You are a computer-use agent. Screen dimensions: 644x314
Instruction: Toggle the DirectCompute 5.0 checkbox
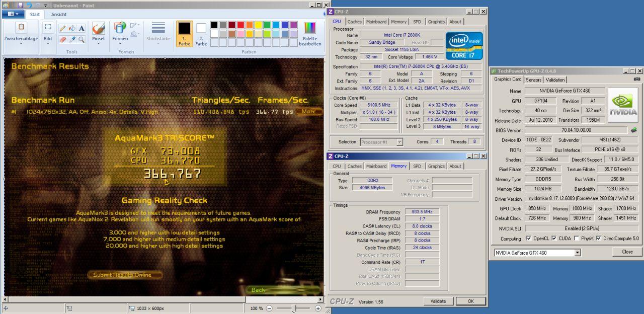coord(599,239)
